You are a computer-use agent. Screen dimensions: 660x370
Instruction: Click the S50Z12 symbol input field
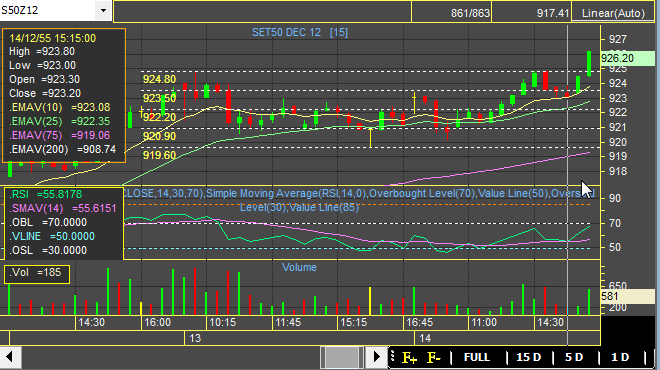[x=48, y=11]
